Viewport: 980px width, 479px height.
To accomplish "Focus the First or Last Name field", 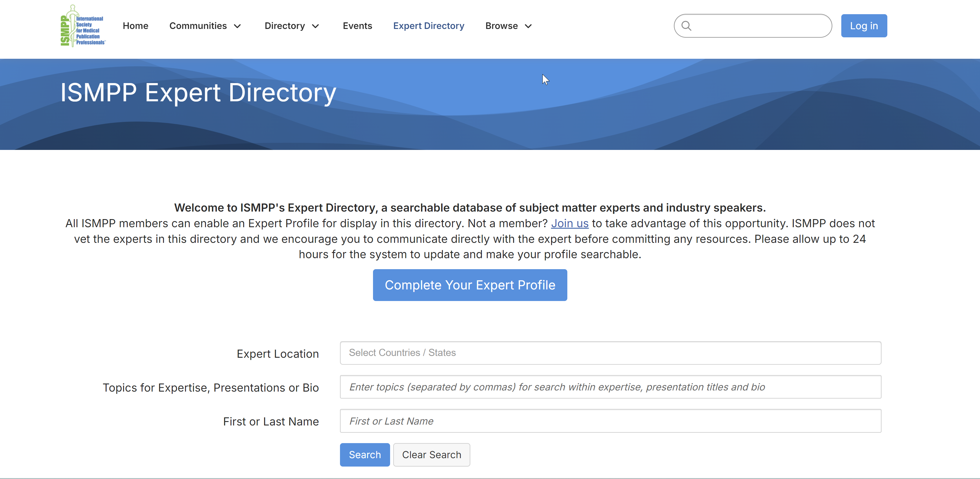I will (610, 421).
